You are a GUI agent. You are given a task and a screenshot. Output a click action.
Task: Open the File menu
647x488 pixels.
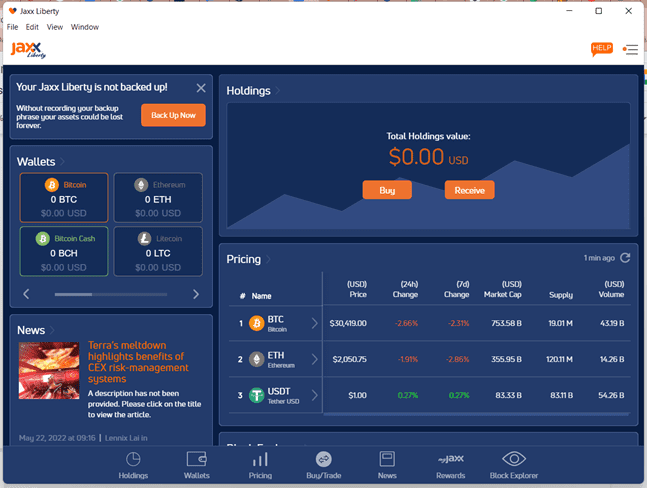12,27
